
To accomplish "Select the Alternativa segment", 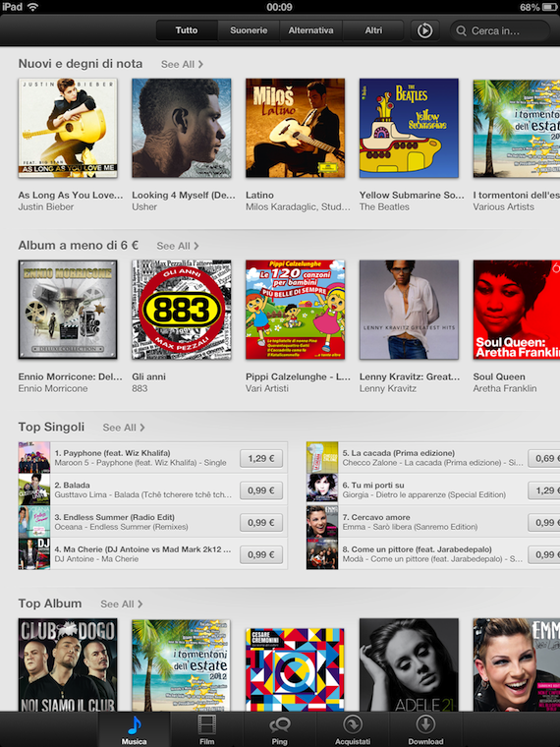I will [311, 30].
